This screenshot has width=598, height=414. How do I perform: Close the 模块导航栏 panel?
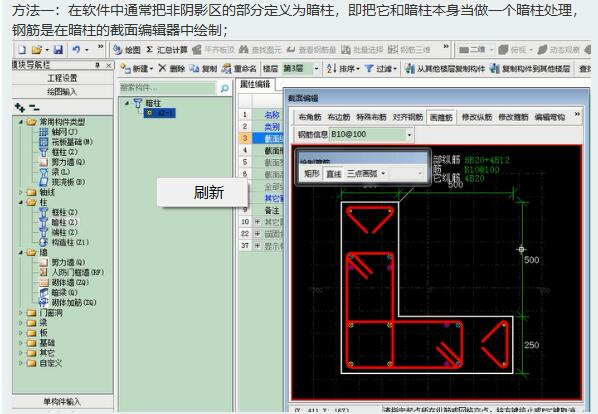pyautogui.click(x=109, y=66)
